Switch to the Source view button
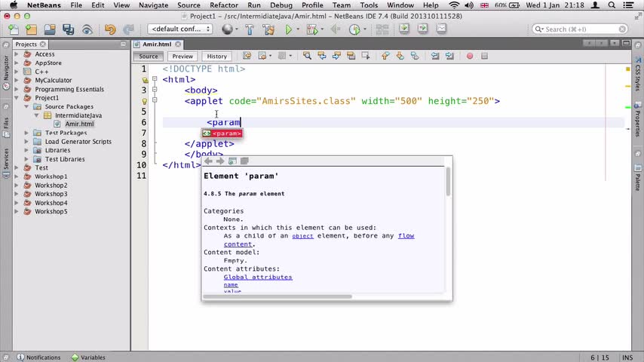644x362 pixels. (149, 57)
